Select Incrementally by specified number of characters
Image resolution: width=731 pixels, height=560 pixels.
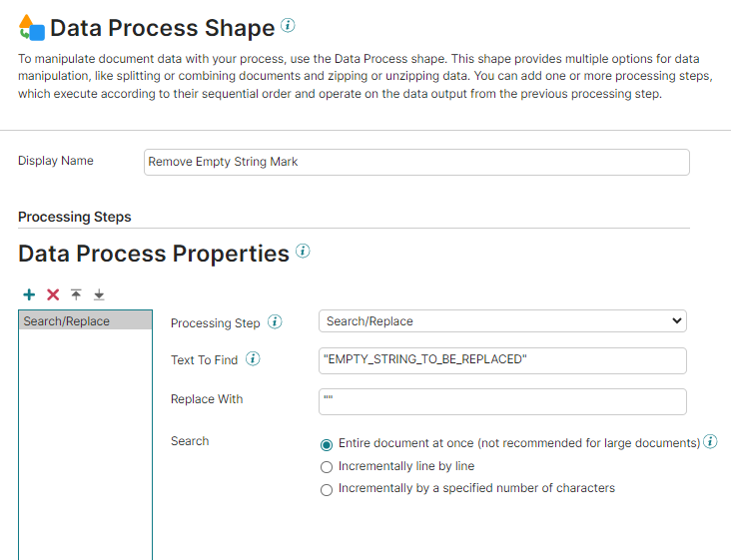(x=327, y=489)
